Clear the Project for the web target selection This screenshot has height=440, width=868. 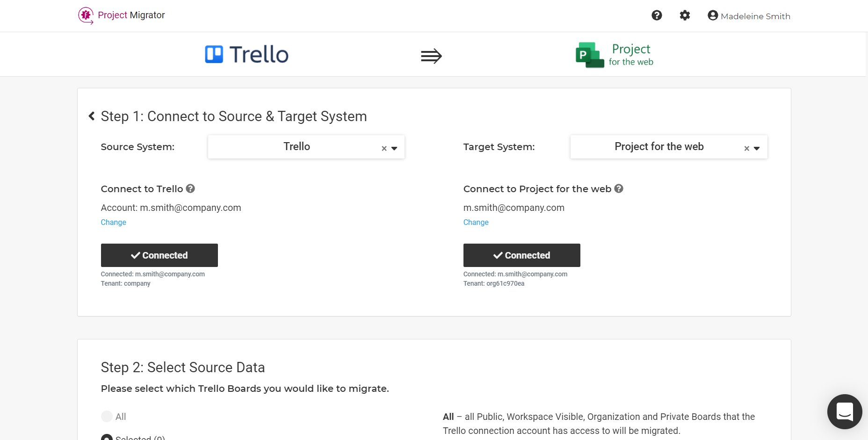coord(747,148)
